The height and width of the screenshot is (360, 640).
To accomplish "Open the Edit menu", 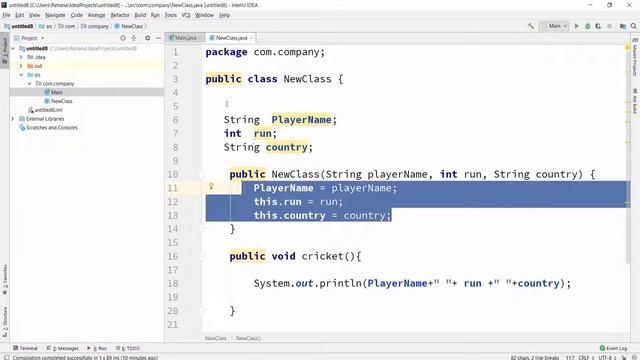I will pyautogui.click(x=20, y=15).
